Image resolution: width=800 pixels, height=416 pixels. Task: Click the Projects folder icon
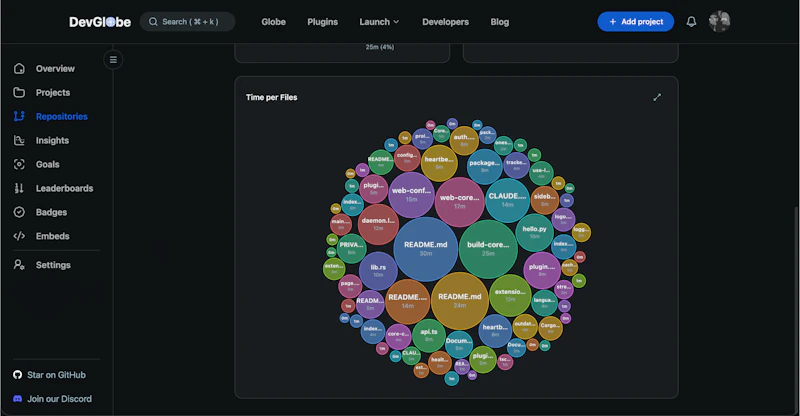(19, 92)
